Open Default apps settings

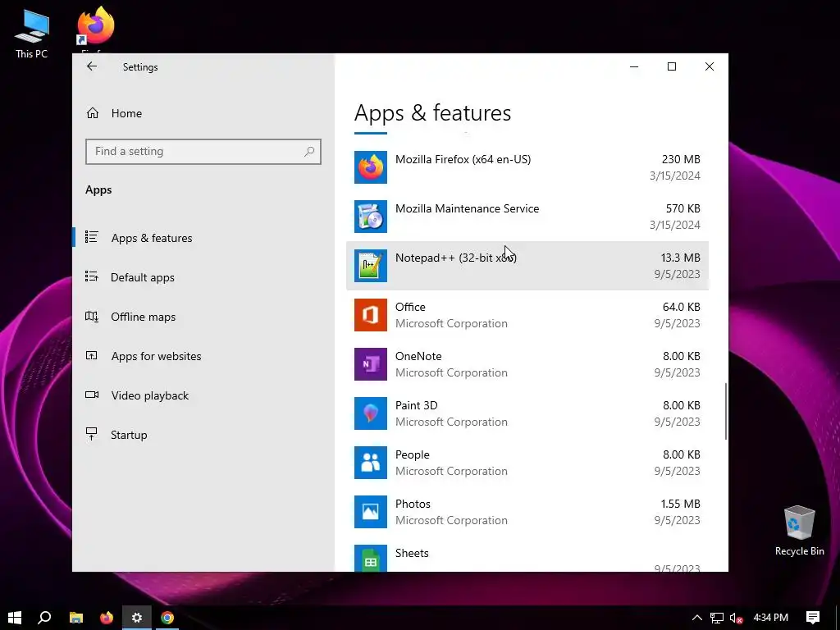click(x=203, y=277)
